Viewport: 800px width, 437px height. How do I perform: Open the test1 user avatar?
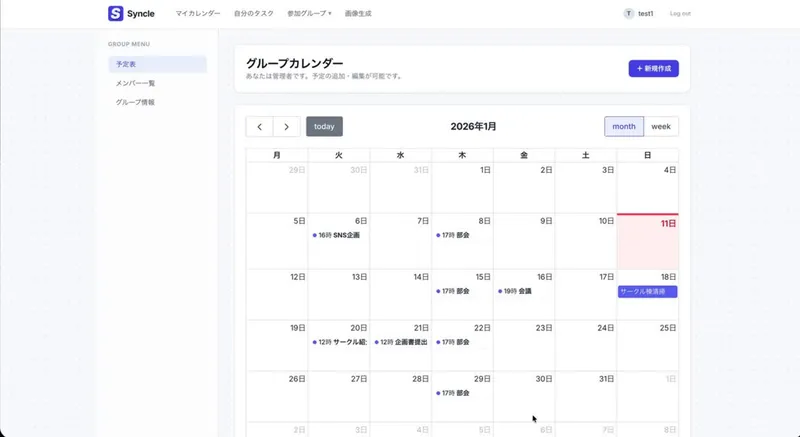[629, 14]
